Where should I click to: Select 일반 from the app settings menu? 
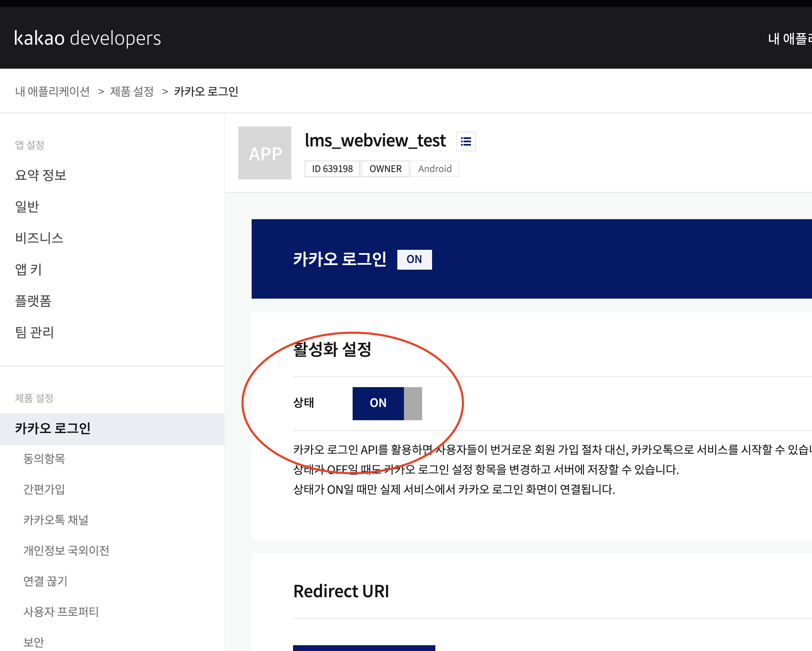(x=27, y=206)
